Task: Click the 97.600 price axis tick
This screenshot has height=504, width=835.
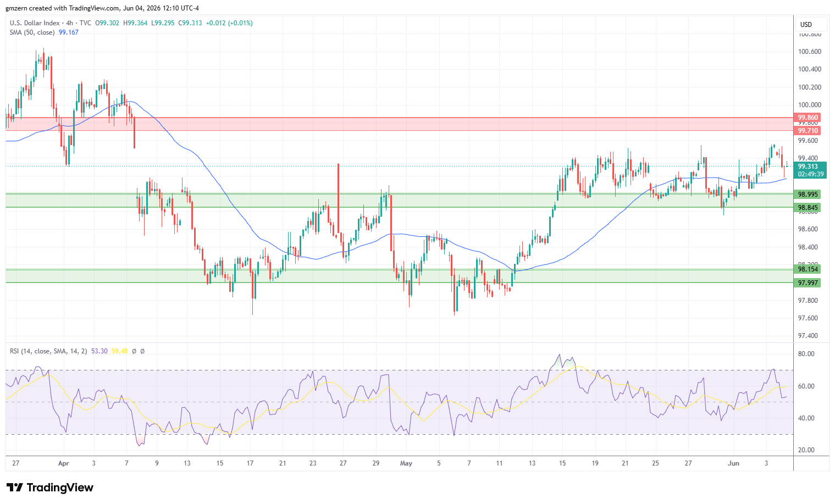Action: (x=808, y=318)
